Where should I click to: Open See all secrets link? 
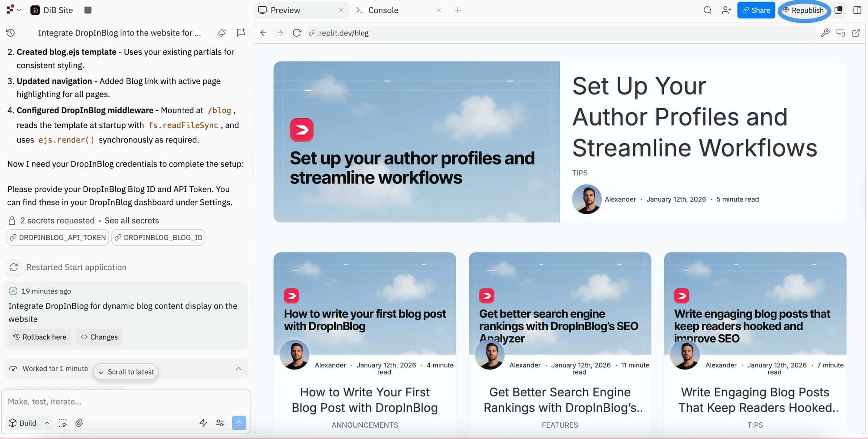pyautogui.click(x=132, y=221)
